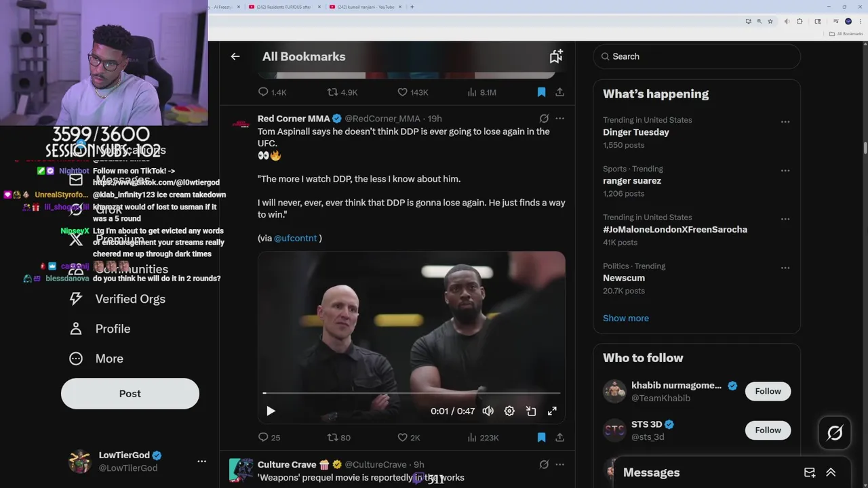Open options for #JoMaloneLondonXFreenSarocha trend
The height and width of the screenshot is (488, 868).
(785, 219)
